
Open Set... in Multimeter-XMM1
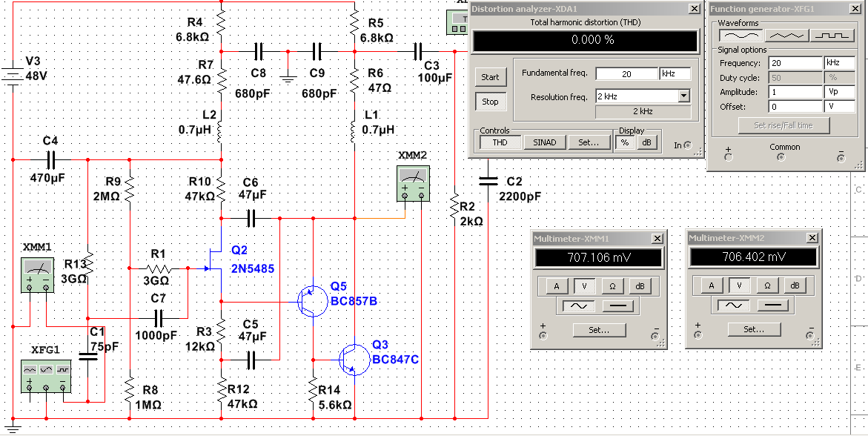click(599, 330)
